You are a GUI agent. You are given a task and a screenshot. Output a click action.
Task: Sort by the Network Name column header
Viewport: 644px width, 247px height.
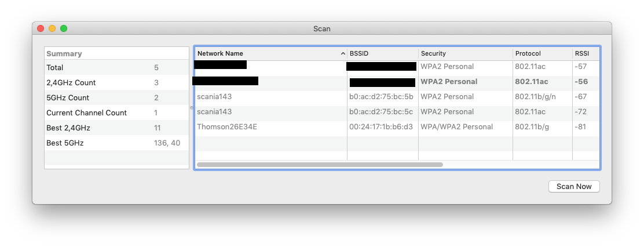click(x=271, y=53)
